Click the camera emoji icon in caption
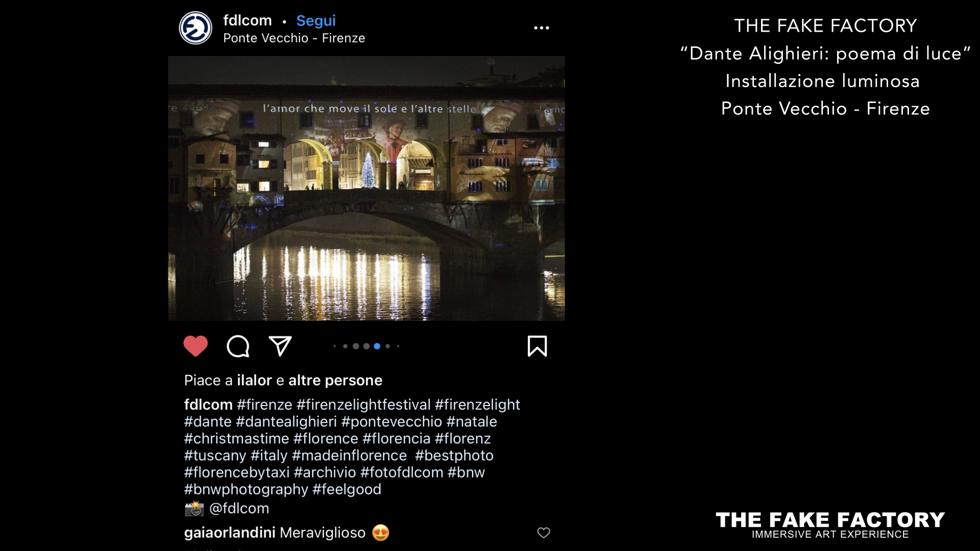The image size is (980, 551). point(194,508)
